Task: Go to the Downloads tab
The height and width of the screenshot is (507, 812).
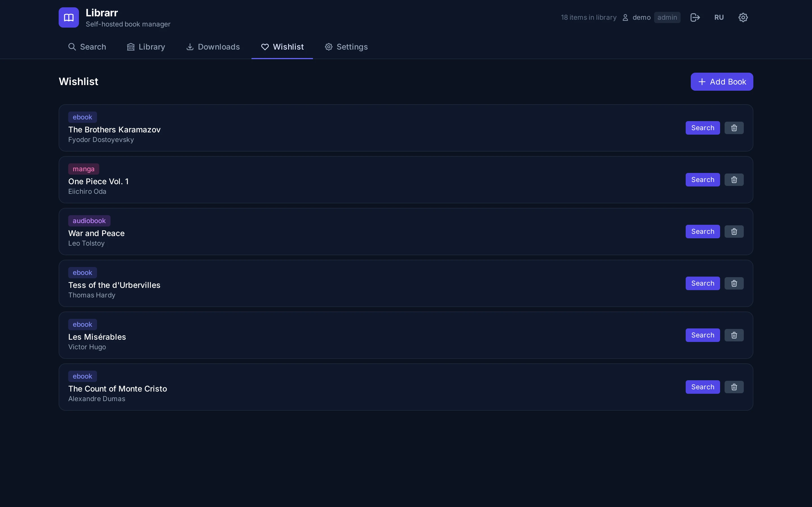Action: [213, 47]
